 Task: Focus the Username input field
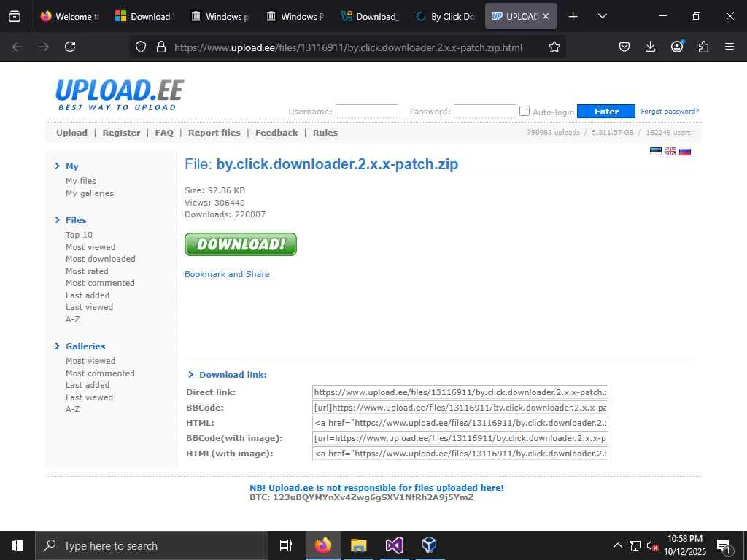[367, 111]
